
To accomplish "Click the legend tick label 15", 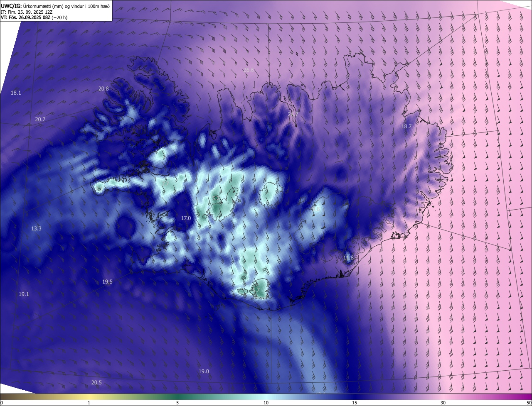I will coord(355,403).
